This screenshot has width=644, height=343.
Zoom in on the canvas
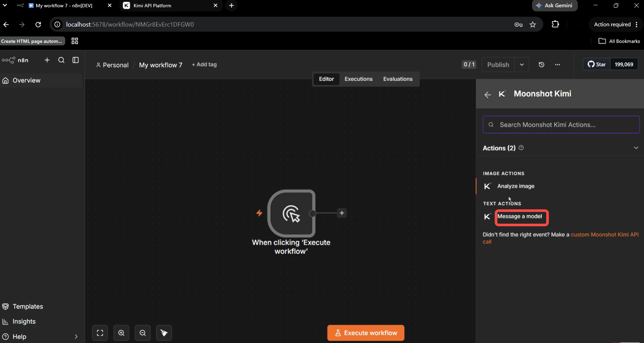[x=121, y=333]
